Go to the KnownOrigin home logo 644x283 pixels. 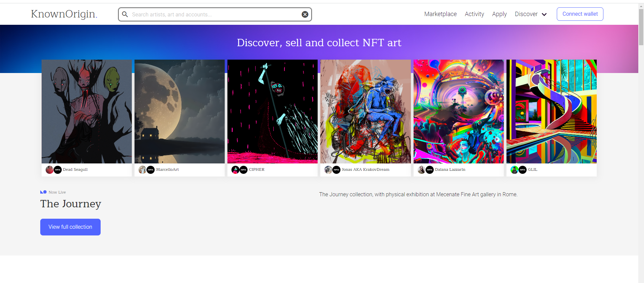pos(64,14)
